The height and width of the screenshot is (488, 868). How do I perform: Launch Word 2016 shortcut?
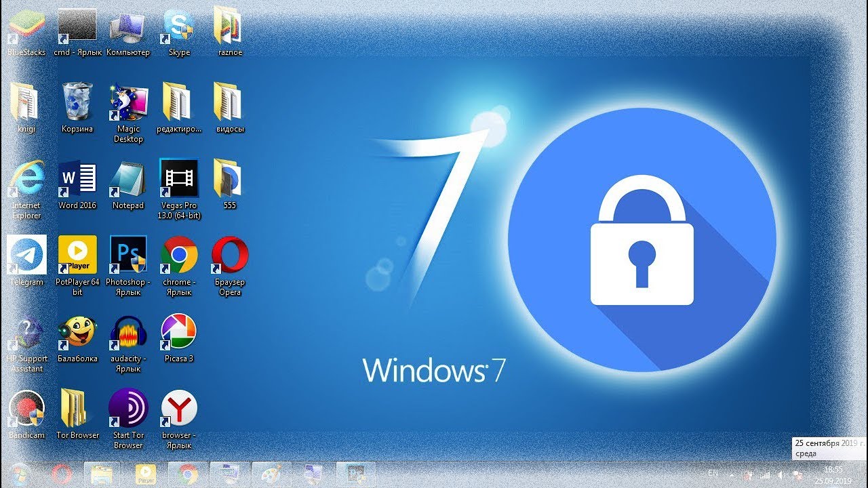click(77, 184)
